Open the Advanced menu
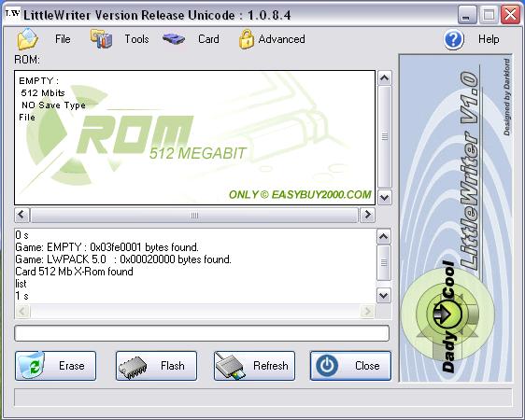Viewport: 525px width, 420px height. [281, 39]
